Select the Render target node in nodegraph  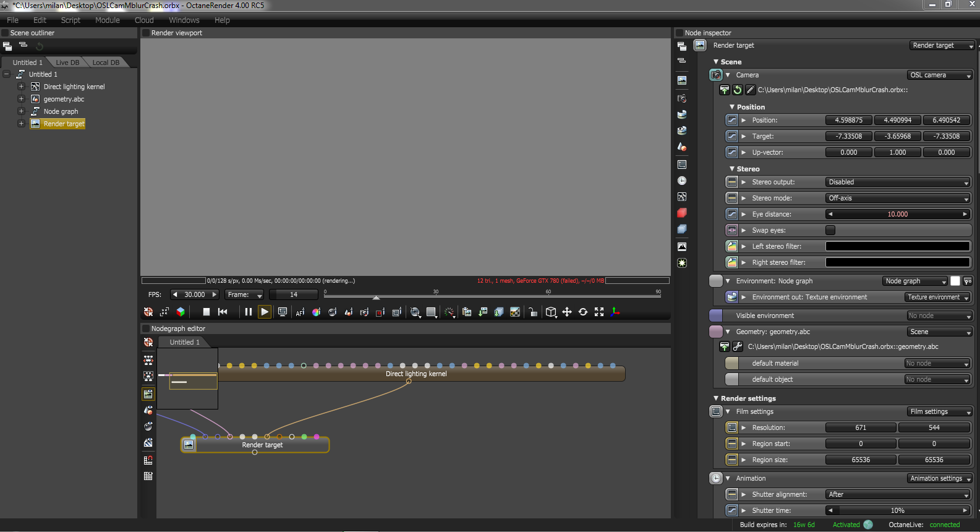[255, 445]
